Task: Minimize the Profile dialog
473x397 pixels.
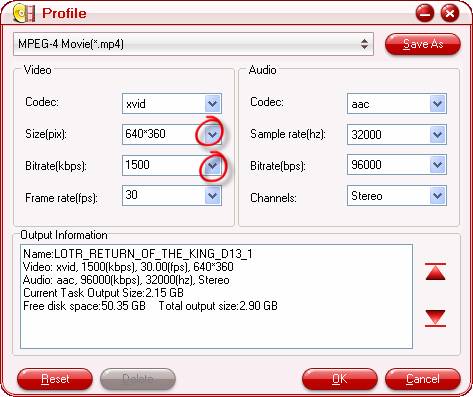Action: 425,13
